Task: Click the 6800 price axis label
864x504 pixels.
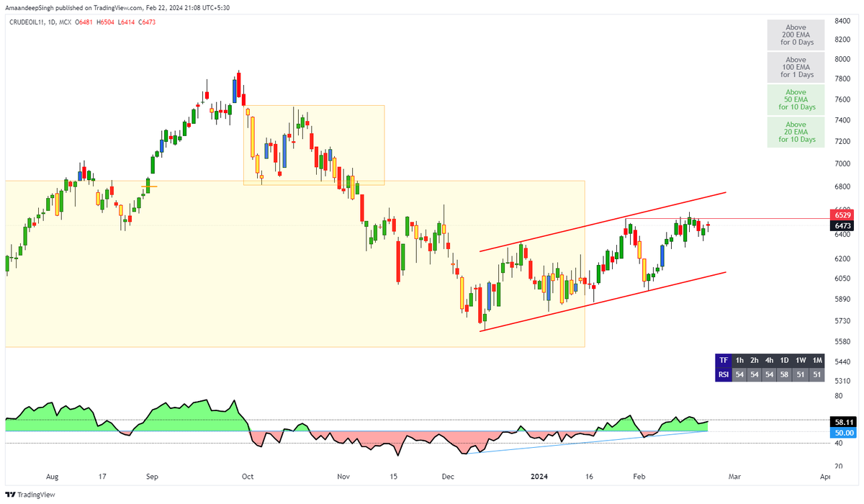Action: click(x=843, y=187)
